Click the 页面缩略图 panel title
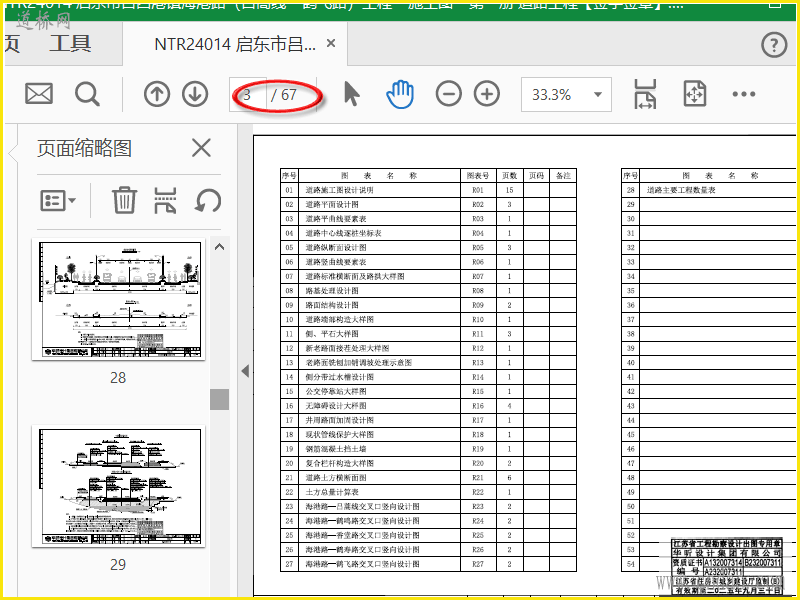Image resolution: width=800 pixels, height=600 pixels. coord(84,148)
